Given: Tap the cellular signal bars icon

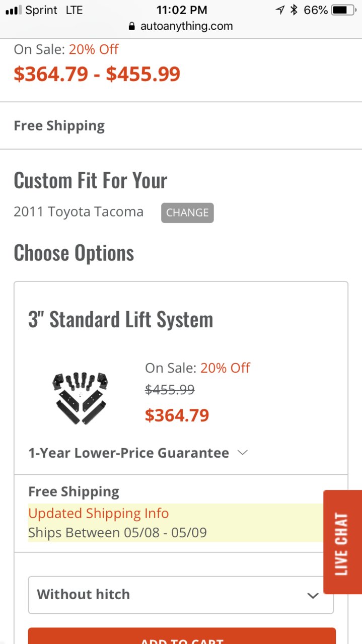Looking at the screenshot, I should (13, 10).
